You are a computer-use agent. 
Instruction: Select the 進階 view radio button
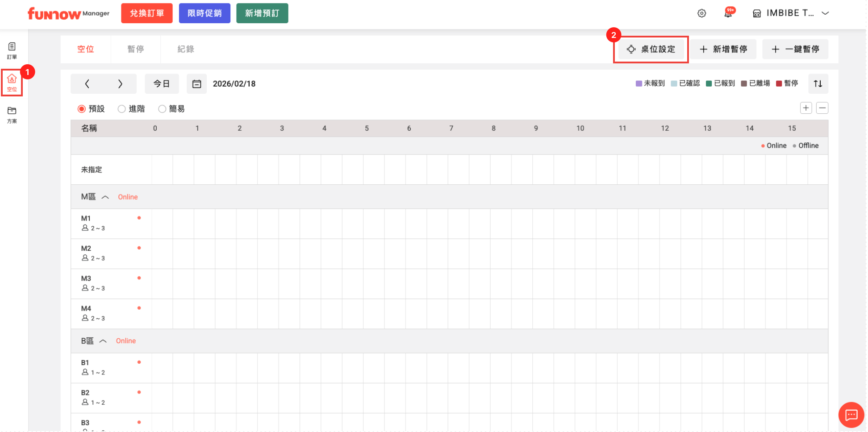(x=121, y=109)
